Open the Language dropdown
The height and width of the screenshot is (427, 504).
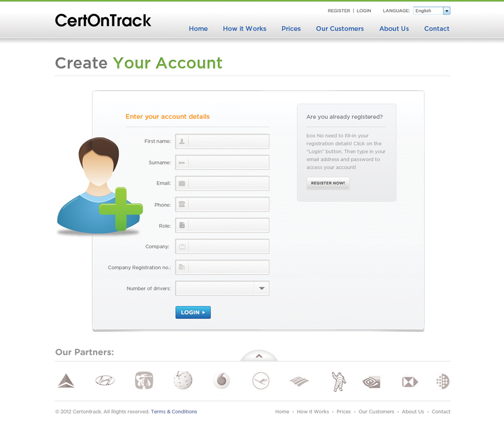pos(432,11)
